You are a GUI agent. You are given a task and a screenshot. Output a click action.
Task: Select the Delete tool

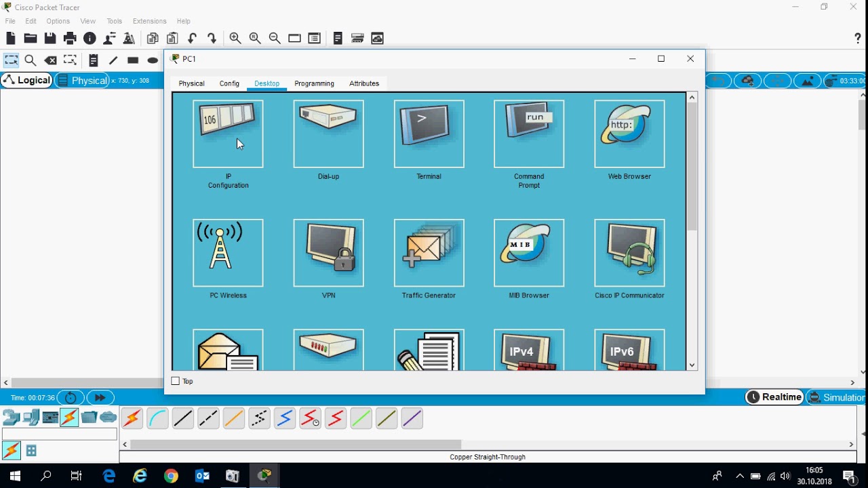click(51, 60)
